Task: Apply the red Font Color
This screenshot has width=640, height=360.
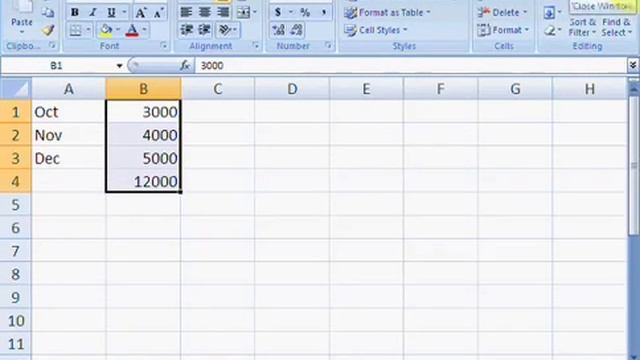Action: click(132, 30)
